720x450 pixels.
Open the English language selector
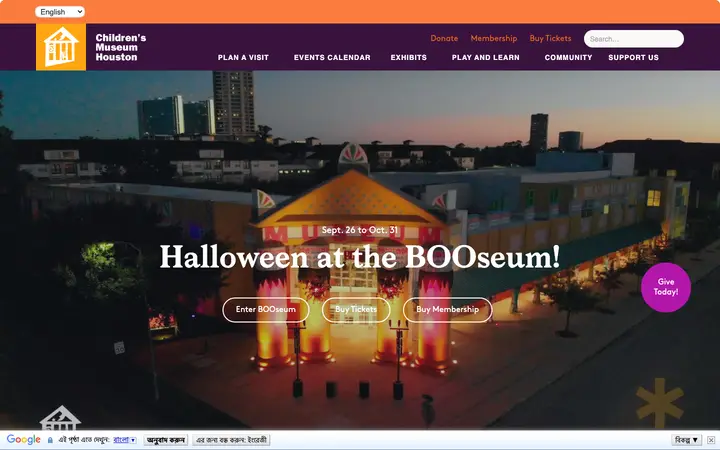pyautogui.click(x=60, y=12)
